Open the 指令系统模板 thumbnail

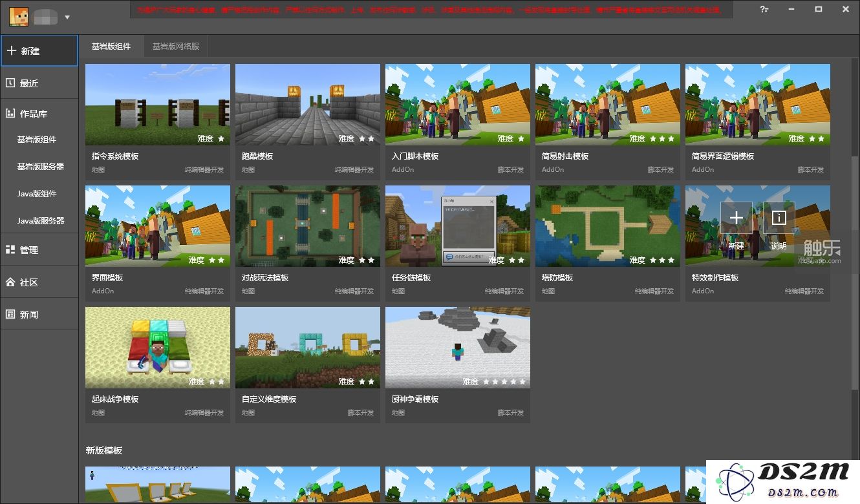click(158, 105)
